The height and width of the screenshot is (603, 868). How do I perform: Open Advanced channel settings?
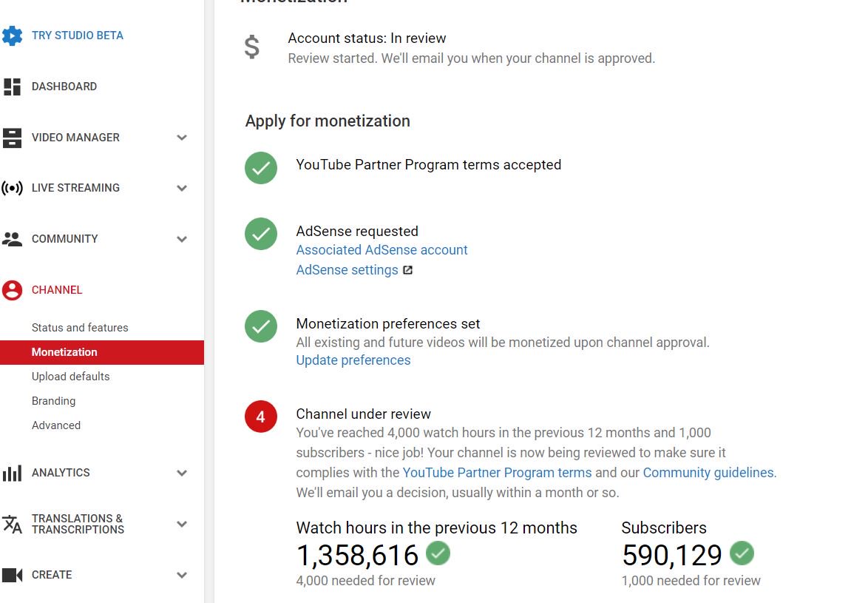coord(56,425)
